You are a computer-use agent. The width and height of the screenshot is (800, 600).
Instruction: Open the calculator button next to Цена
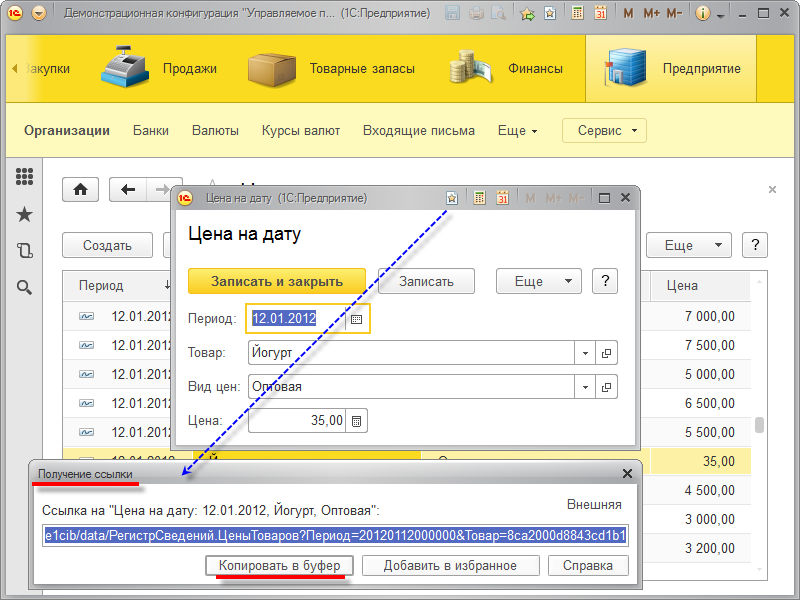coord(357,421)
